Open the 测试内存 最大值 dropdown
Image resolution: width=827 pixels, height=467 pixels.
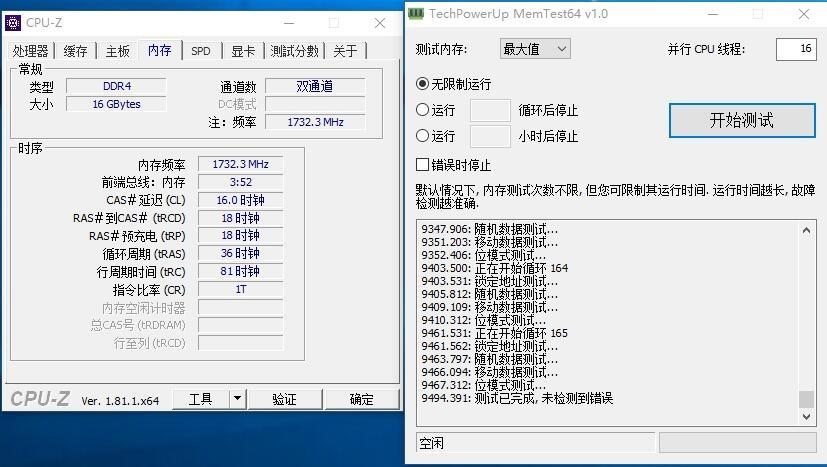coord(535,50)
